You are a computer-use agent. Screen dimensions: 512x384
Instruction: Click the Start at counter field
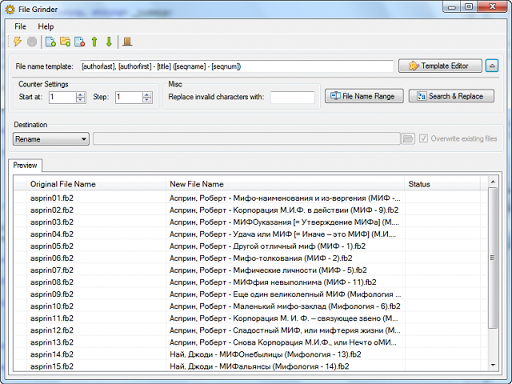62,97
